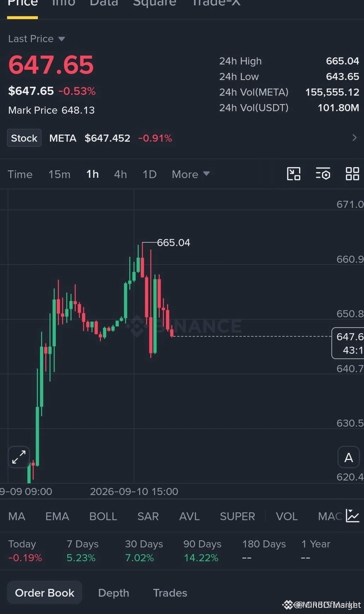364x614 pixels.
Task: Open the four-square grid layout icon
Action: [352, 174]
